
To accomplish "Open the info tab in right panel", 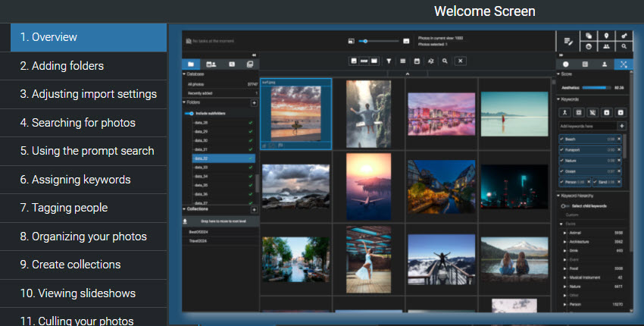I will [565, 64].
